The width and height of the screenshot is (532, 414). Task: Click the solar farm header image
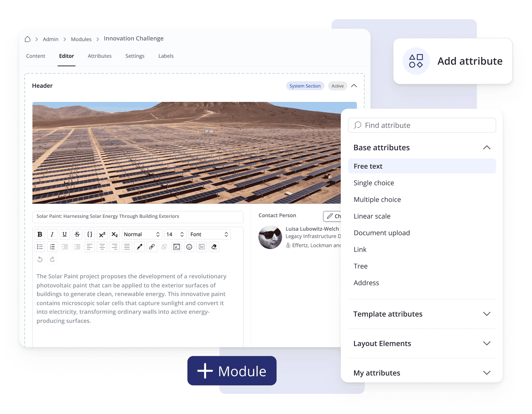click(187, 153)
